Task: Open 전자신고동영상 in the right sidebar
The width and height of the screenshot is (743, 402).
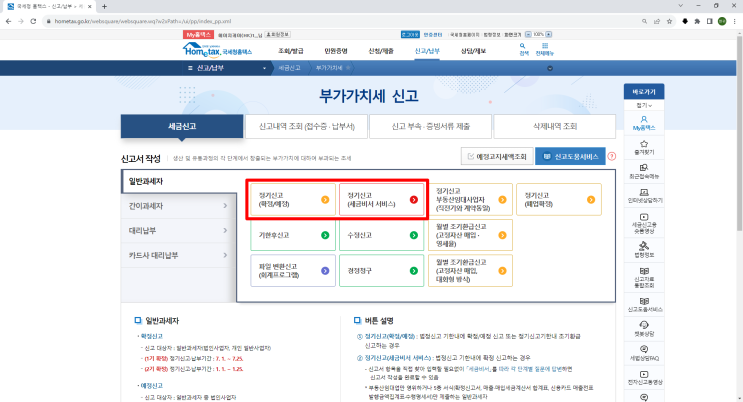Action: click(643, 378)
